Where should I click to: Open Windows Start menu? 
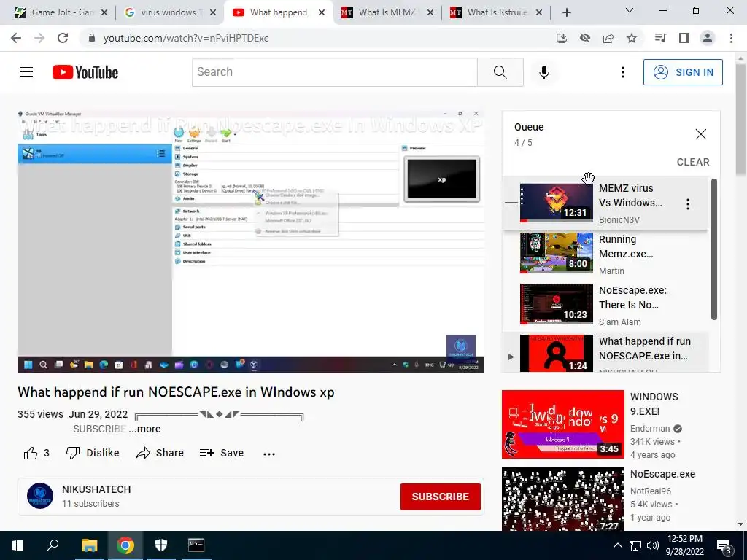(18, 545)
